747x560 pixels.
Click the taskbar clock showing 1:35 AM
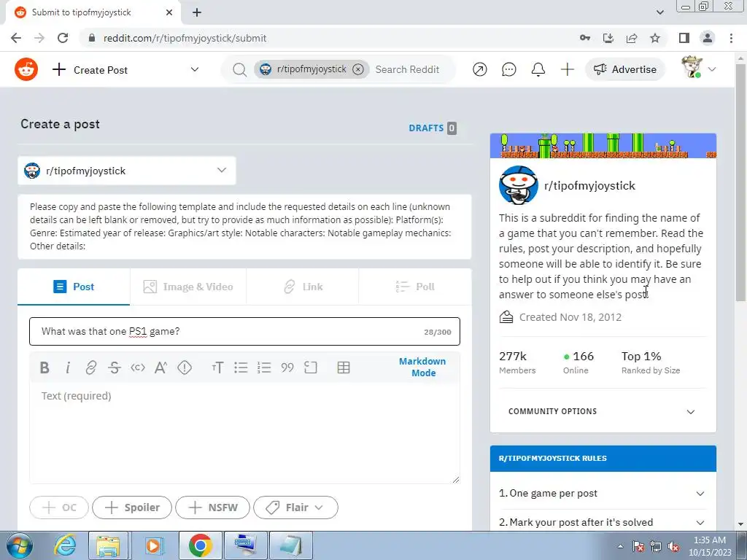(x=709, y=545)
